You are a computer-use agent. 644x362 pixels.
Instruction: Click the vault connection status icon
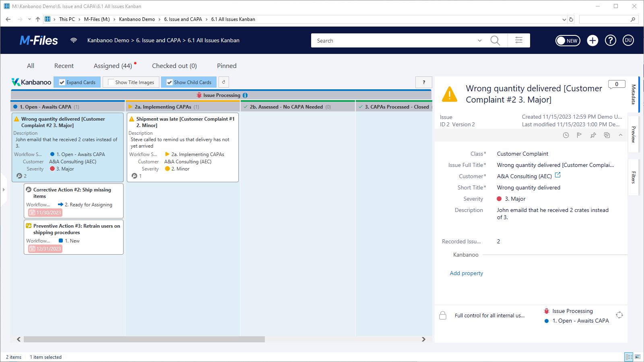click(74, 40)
